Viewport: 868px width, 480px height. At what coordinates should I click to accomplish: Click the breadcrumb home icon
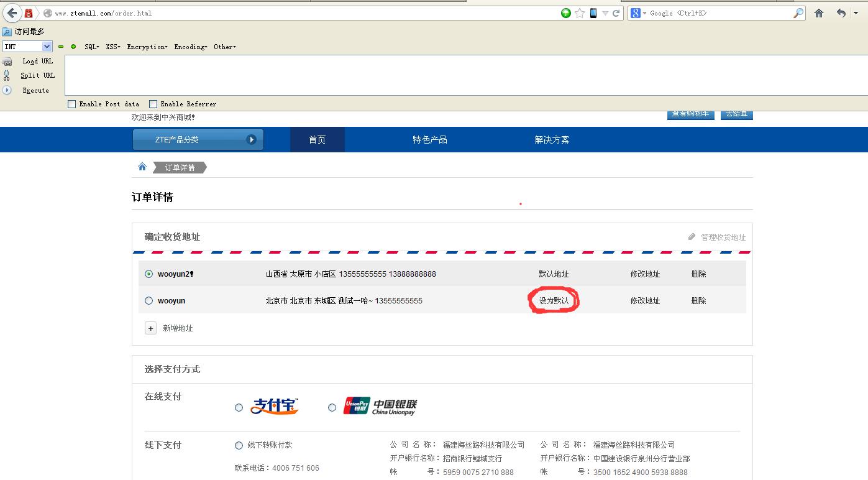[x=142, y=167]
